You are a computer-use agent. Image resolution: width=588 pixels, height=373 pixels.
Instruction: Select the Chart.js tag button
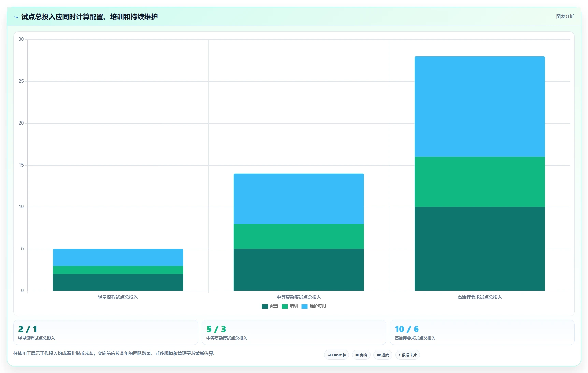coord(336,355)
